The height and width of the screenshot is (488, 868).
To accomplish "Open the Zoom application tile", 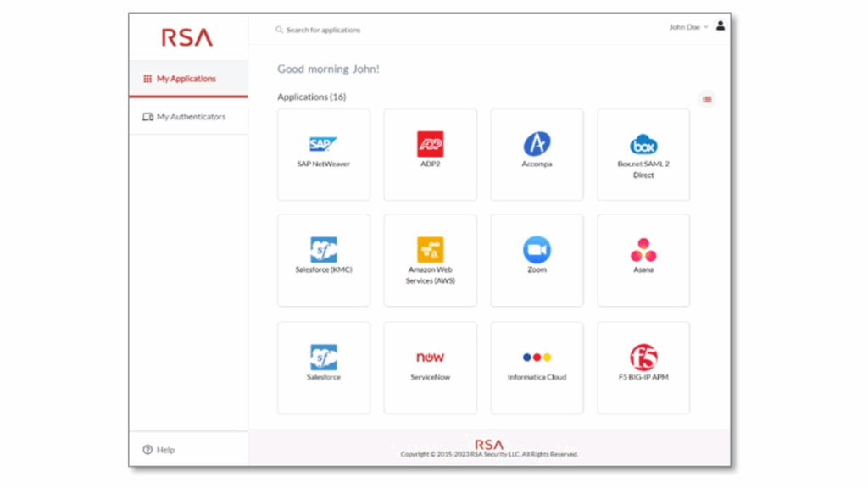I will click(537, 259).
